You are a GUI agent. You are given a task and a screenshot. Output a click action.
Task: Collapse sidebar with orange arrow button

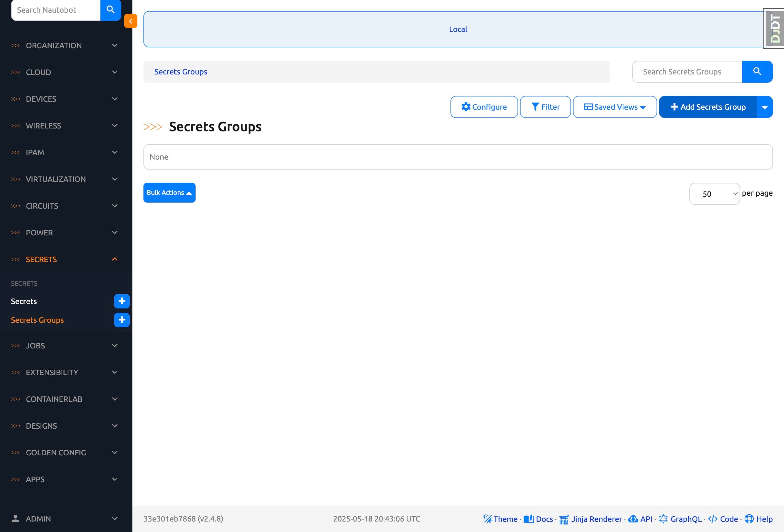pos(130,21)
